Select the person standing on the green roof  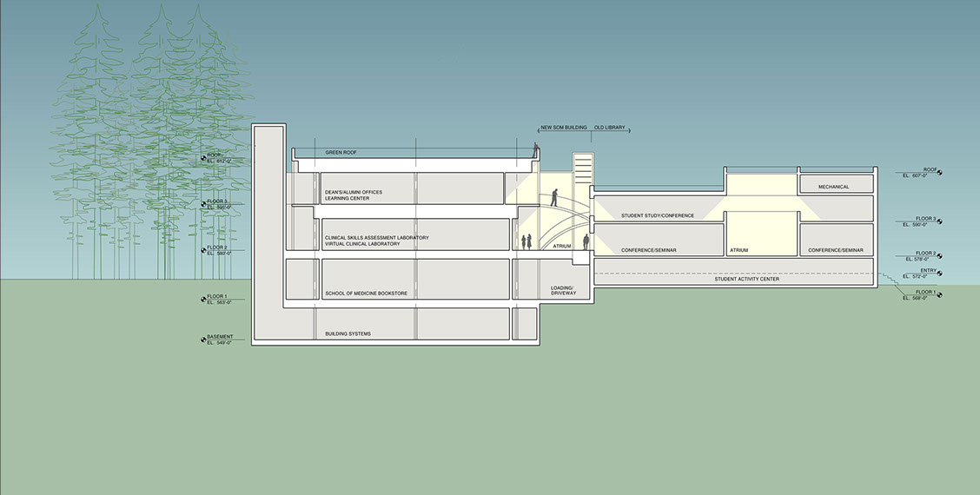tap(535, 151)
